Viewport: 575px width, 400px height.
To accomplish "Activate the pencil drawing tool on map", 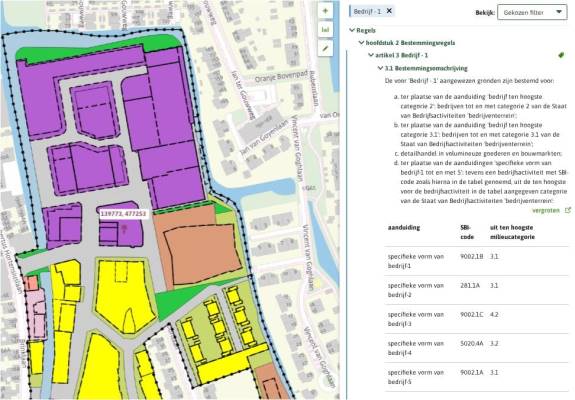I will [x=325, y=48].
